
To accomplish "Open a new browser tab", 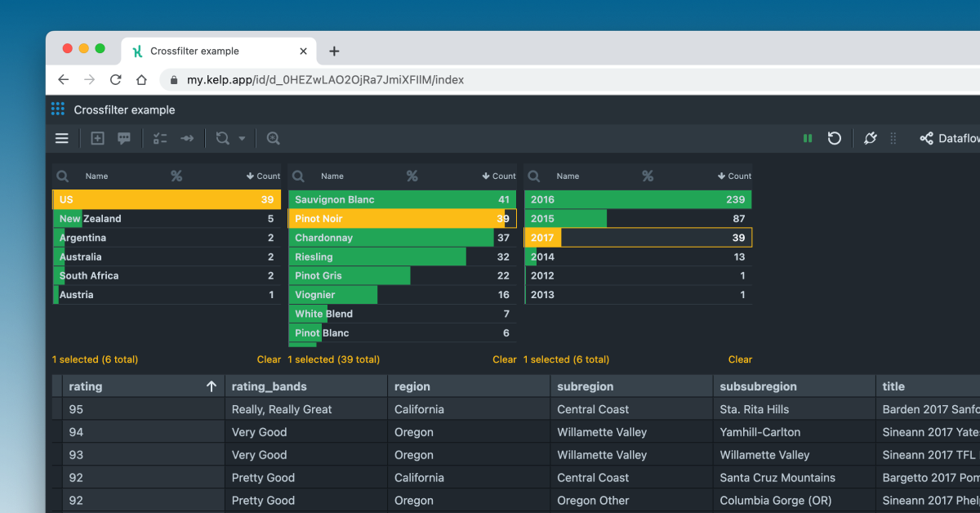I will (333, 50).
